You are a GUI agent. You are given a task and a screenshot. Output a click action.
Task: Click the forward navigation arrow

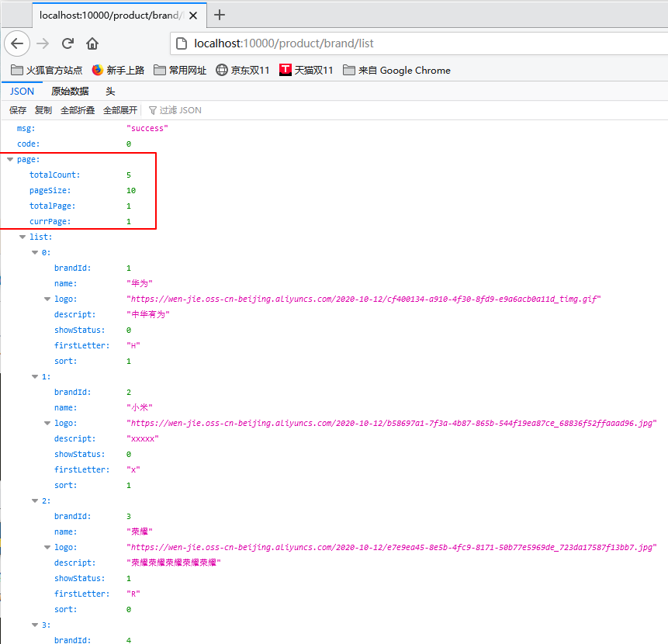(43, 43)
